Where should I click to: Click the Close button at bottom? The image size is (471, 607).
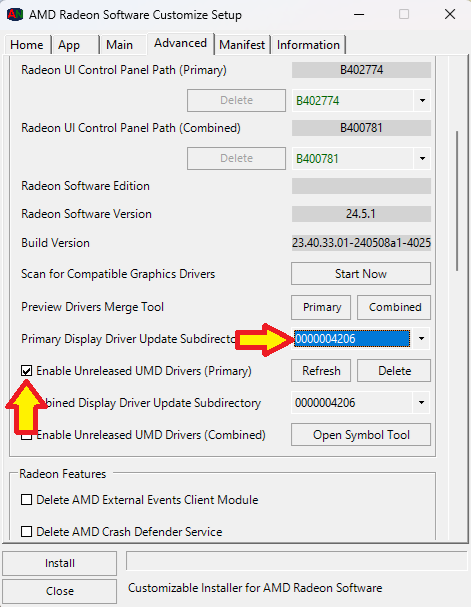coord(60,591)
